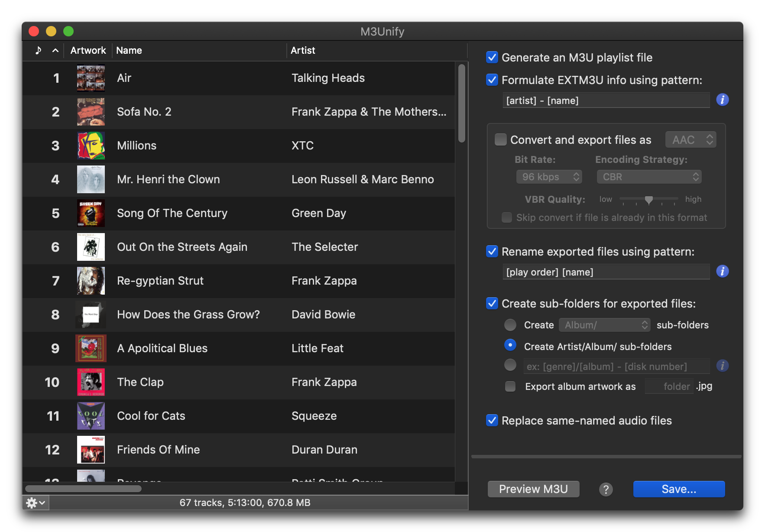Select A Apolitical Blues artwork
Viewport: 765px width, 532px height.
pos(91,348)
